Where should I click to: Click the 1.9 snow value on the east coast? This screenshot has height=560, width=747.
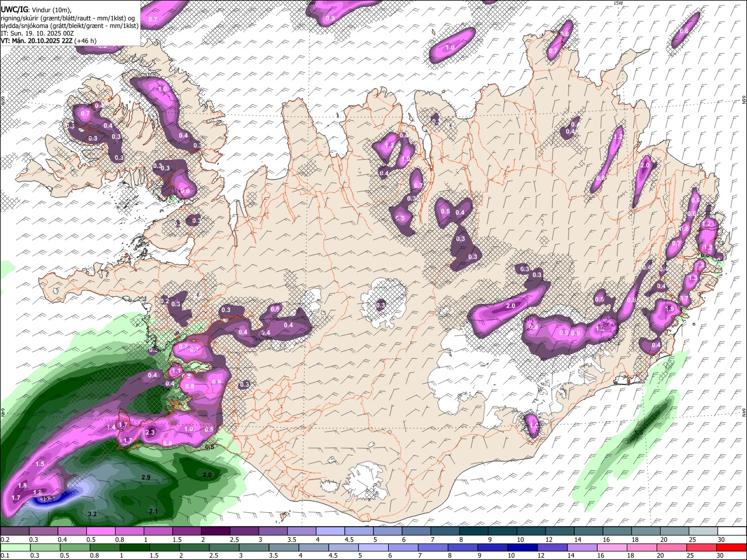coord(670,309)
